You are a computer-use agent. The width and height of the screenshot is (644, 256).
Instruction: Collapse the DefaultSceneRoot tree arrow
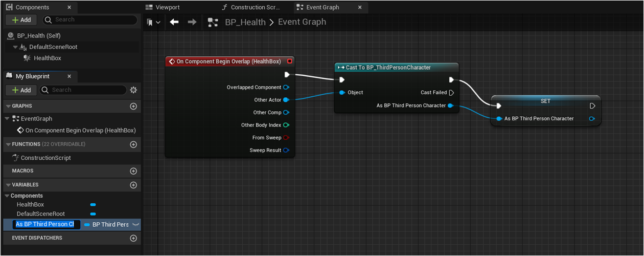15,47
